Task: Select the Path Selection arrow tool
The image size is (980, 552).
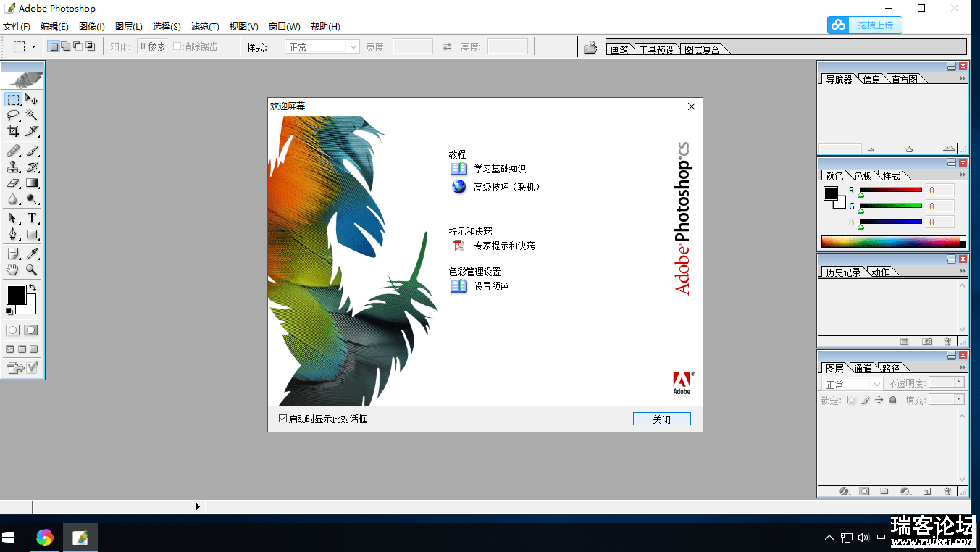Action: click(x=14, y=219)
